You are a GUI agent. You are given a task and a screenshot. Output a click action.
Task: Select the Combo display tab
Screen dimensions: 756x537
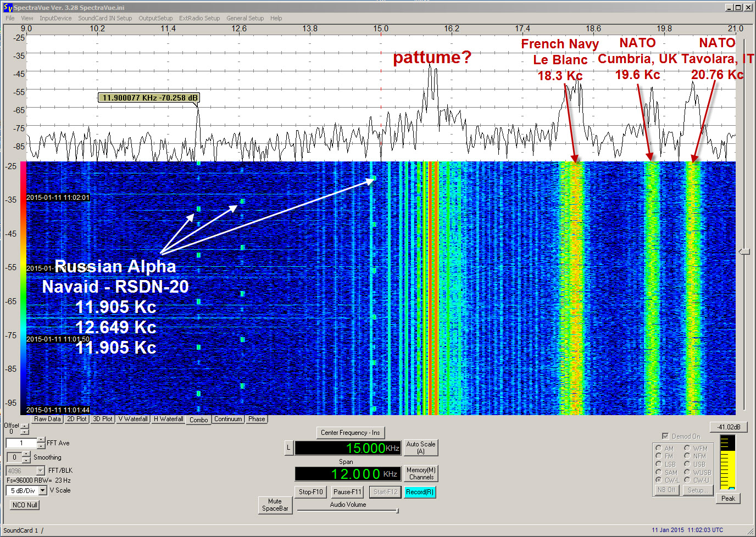pyautogui.click(x=199, y=419)
